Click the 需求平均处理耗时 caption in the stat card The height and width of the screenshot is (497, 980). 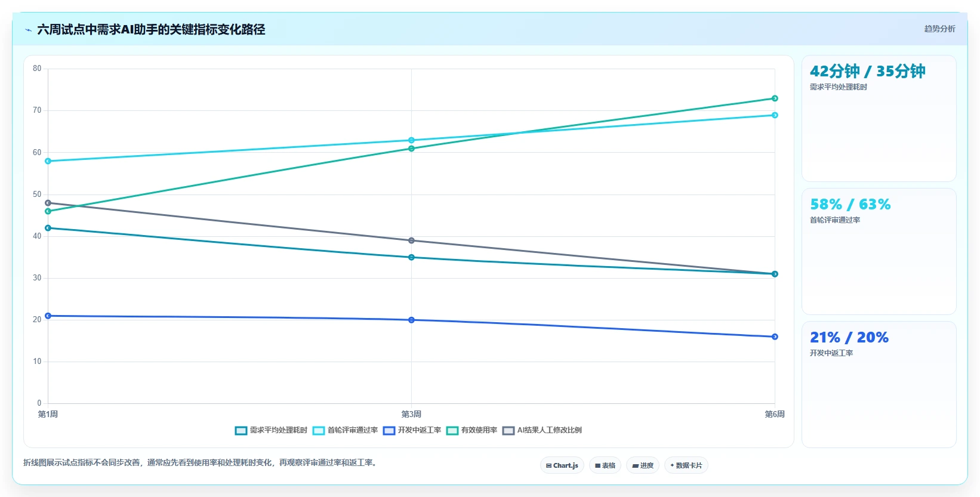(x=838, y=87)
